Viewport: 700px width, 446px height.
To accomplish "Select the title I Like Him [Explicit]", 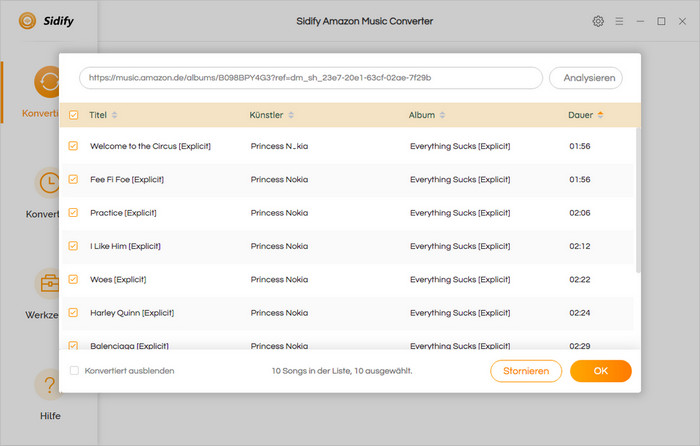I will click(125, 246).
